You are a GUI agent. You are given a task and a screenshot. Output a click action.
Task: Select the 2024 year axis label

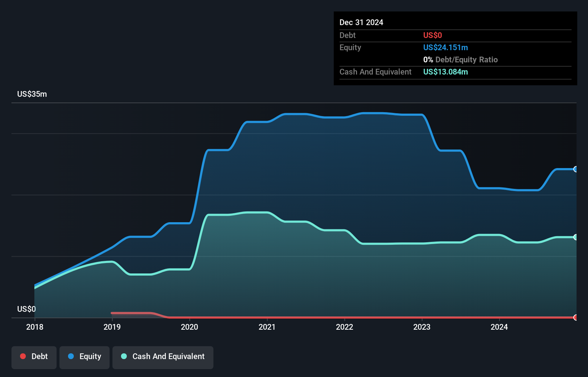coord(500,327)
